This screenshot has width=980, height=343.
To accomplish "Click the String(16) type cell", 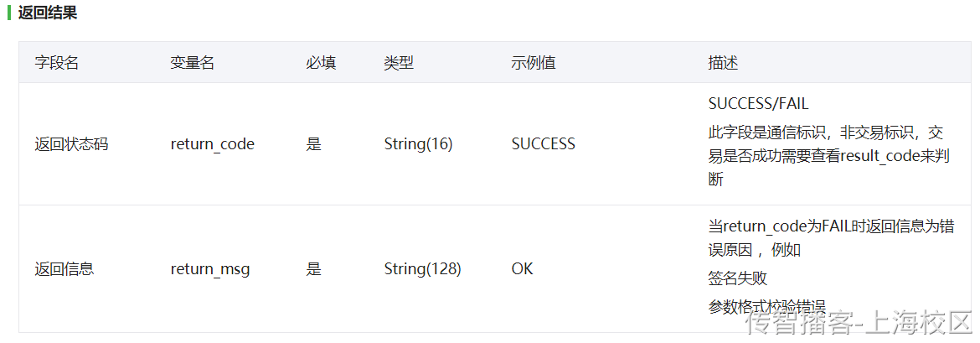I will 418,144.
